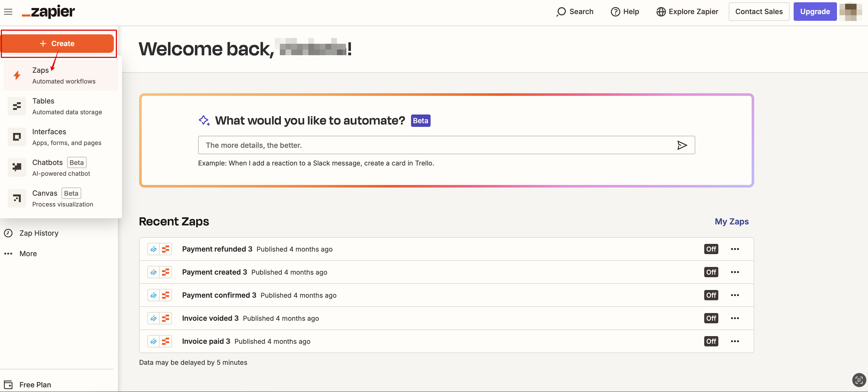Click the orange Create button
This screenshot has height=392, width=868.
point(58,43)
